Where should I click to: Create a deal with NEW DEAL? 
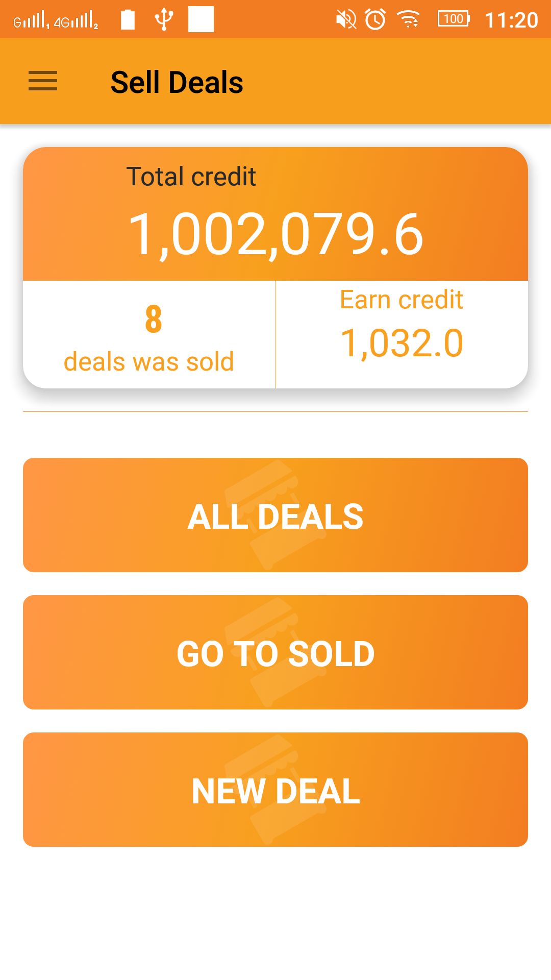point(275,790)
